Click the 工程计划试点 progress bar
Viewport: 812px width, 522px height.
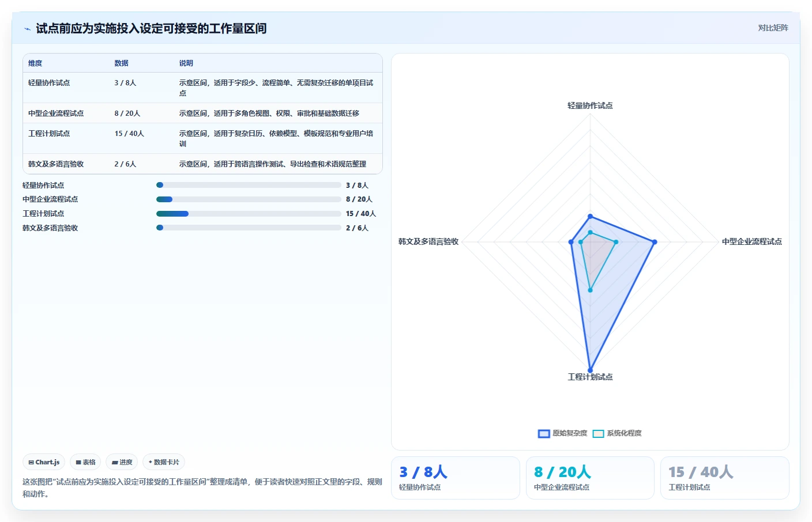[249, 214]
